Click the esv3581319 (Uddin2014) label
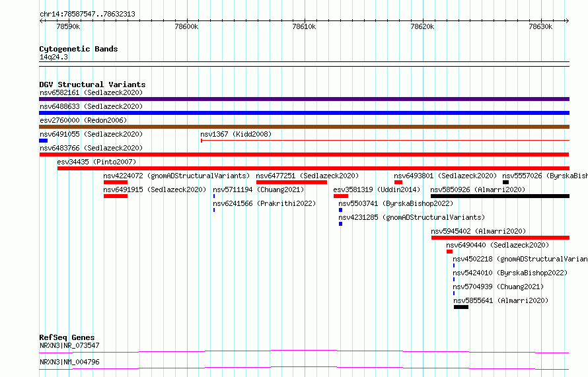Screen dimensions: 588x377 point(377,189)
